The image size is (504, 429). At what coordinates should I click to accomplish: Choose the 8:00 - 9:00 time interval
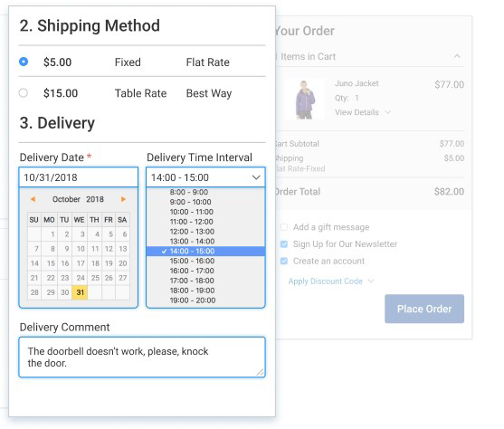[189, 192]
